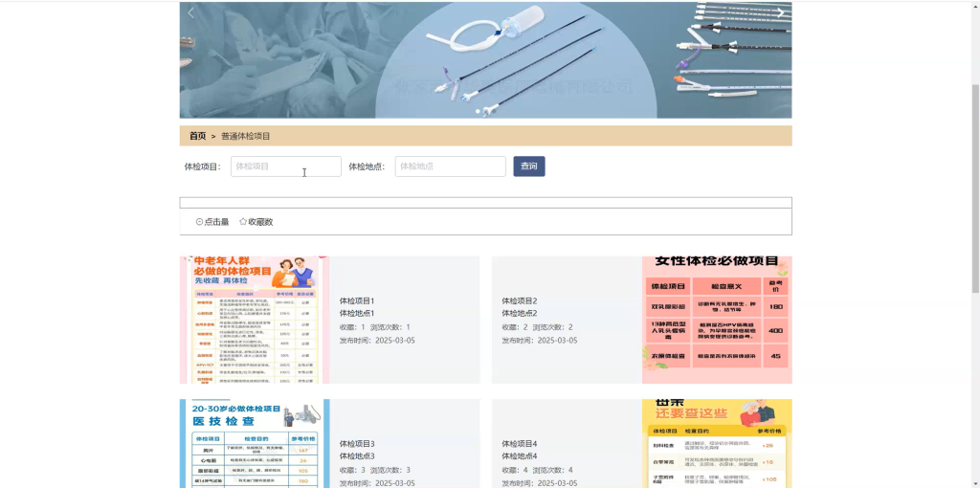Select the 体检地点1 text
This screenshot has width=980, height=488.
coord(357,313)
